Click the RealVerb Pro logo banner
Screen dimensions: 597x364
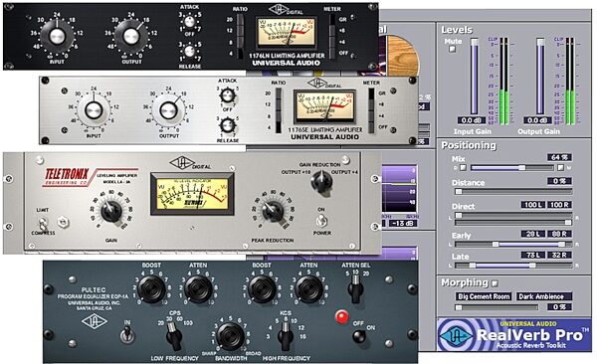513,335
